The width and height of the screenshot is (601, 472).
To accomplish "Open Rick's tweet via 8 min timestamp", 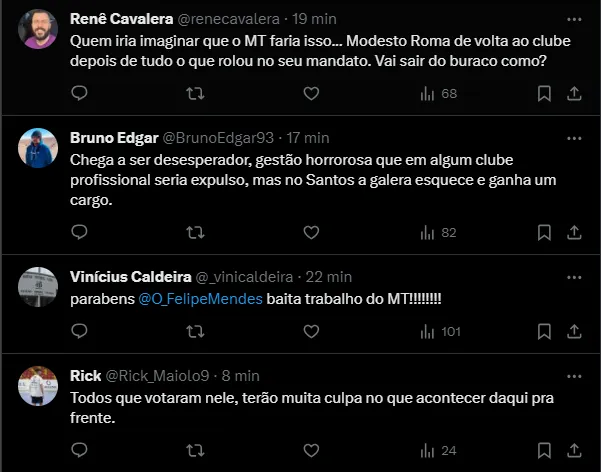I will click(x=241, y=376).
